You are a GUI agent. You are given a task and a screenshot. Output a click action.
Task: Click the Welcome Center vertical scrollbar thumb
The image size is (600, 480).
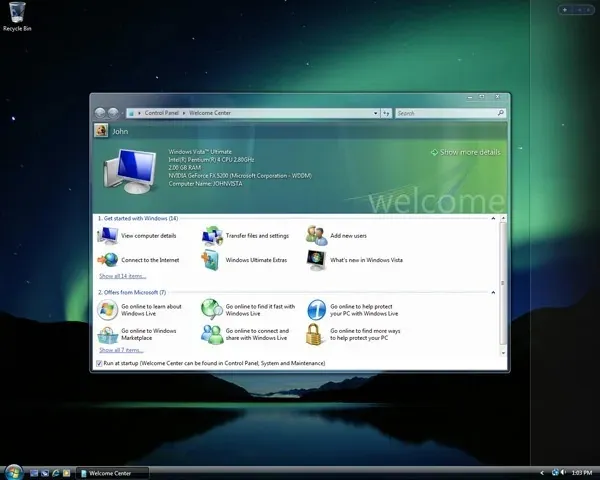coord(503,283)
